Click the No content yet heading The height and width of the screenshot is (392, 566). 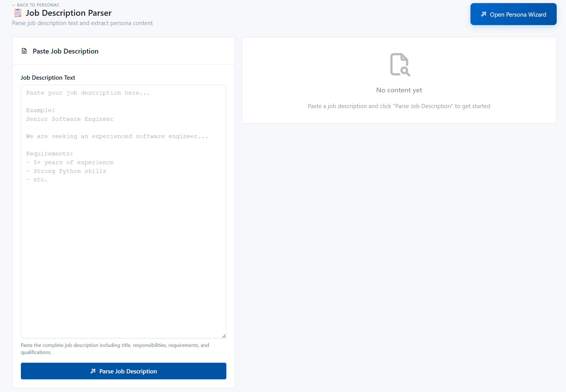click(x=399, y=90)
